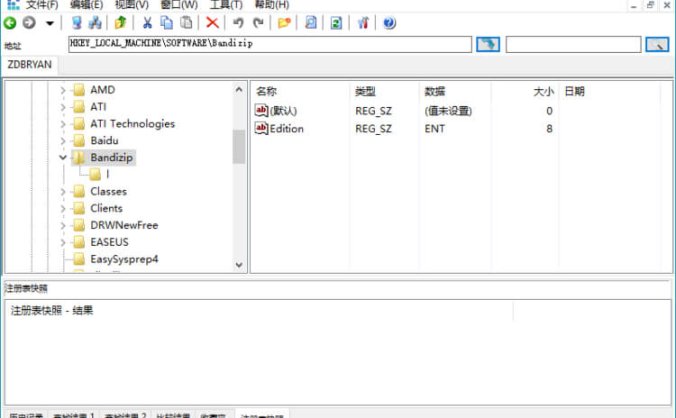Image resolution: width=676 pixels, height=418 pixels.
Task: Click the red X Delete icon
Action: [212, 23]
